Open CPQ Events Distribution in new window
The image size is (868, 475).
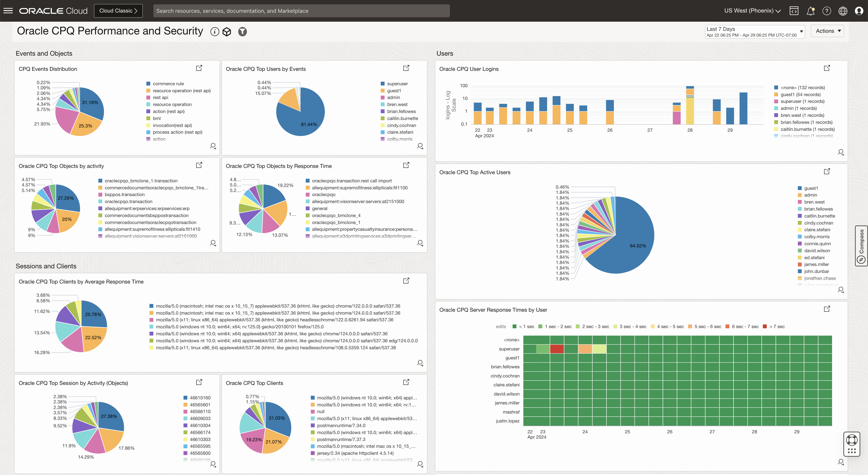[x=199, y=68]
